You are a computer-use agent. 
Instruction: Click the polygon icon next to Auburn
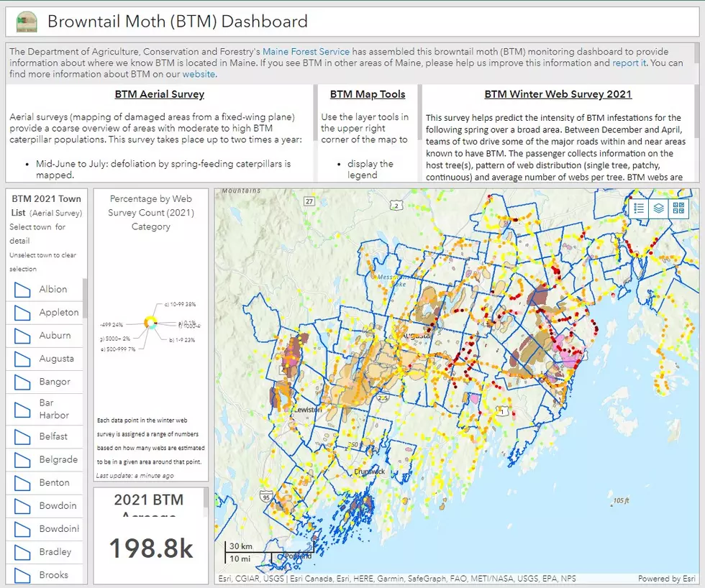22,336
